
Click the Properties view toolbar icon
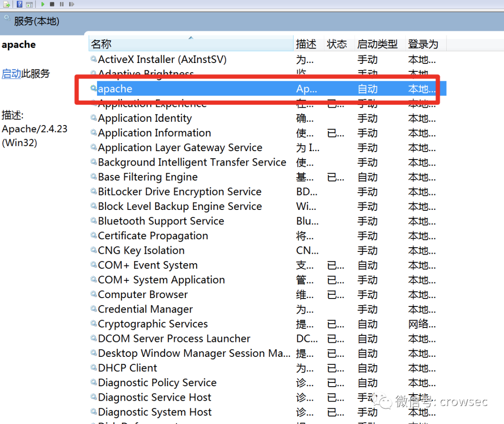coord(29,4)
